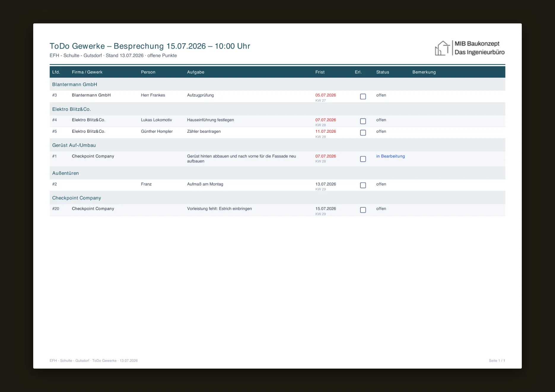
Task: Click the in Bearbeitung status link
Action: 390,156
